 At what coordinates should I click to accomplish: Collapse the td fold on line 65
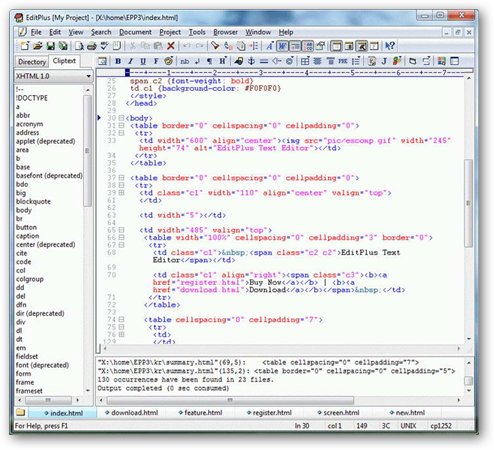coord(121,230)
